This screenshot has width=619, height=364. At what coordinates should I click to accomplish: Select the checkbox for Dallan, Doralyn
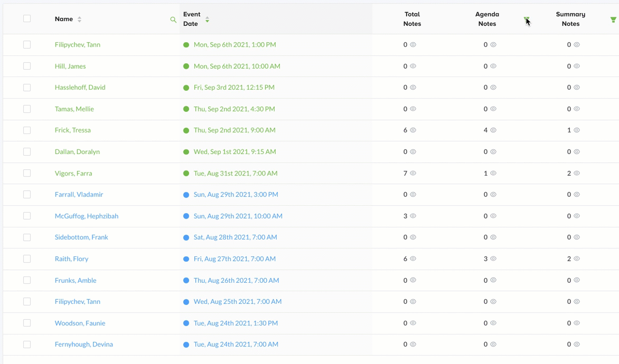pos(27,151)
